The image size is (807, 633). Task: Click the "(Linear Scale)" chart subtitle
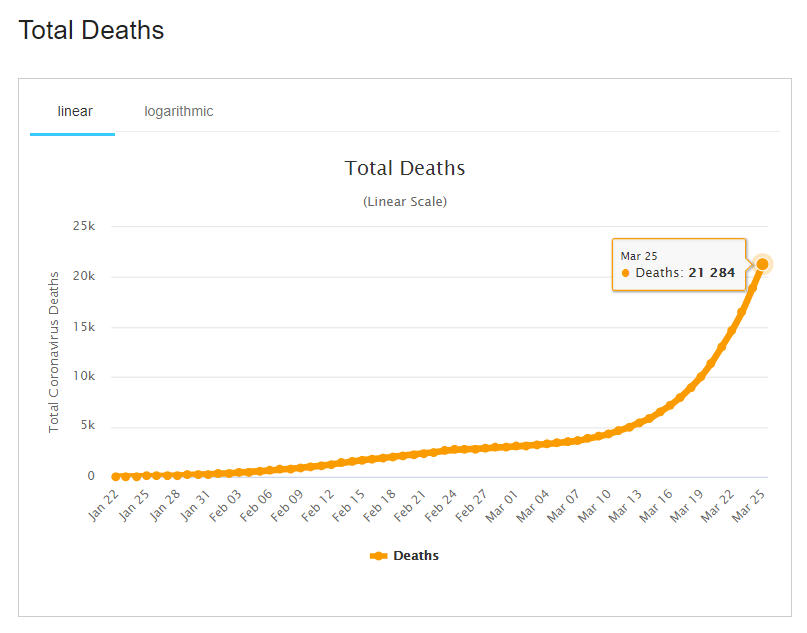click(405, 201)
